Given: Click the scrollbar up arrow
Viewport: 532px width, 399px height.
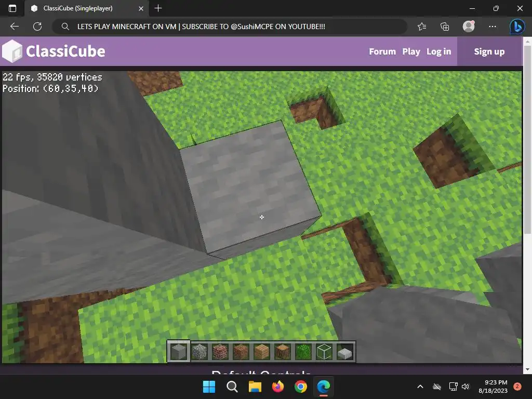Looking at the screenshot, I should (x=527, y=42).
